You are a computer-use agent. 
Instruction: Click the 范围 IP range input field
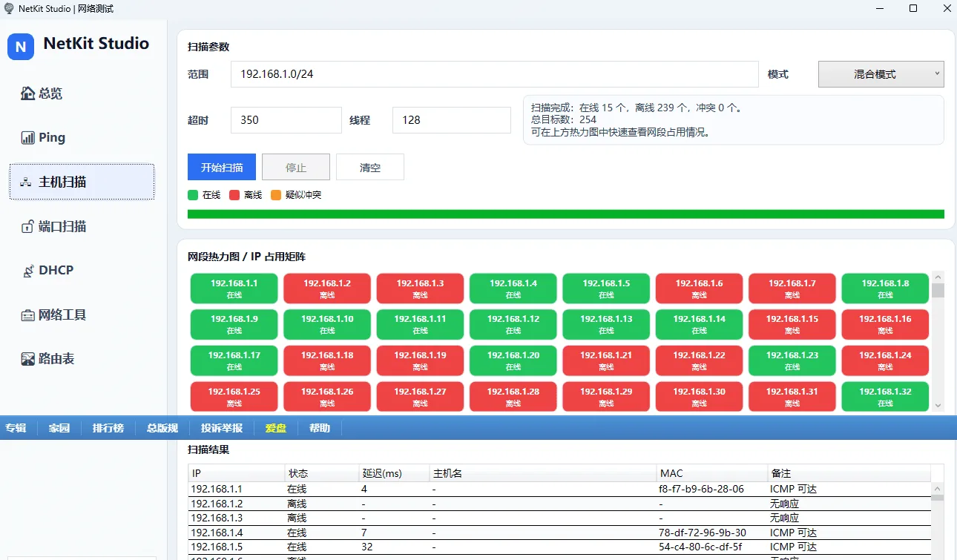[x=493, y=74]
